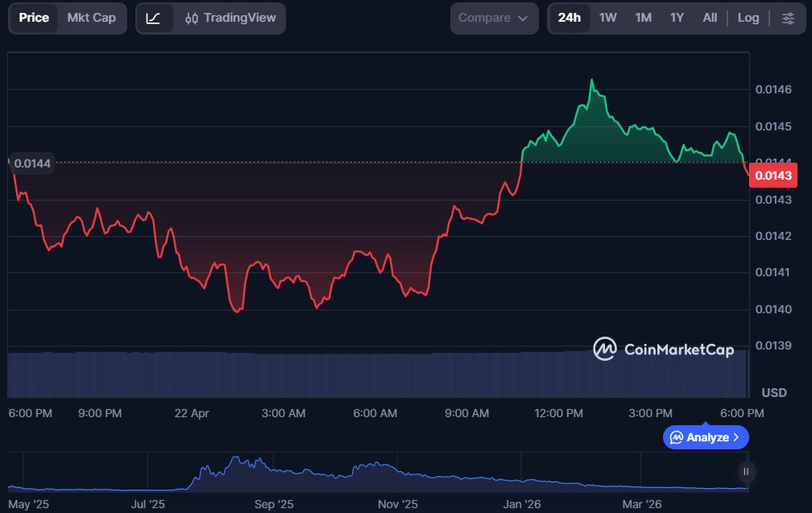
Task: Select the 24h time range
Action: pos(569,18)
